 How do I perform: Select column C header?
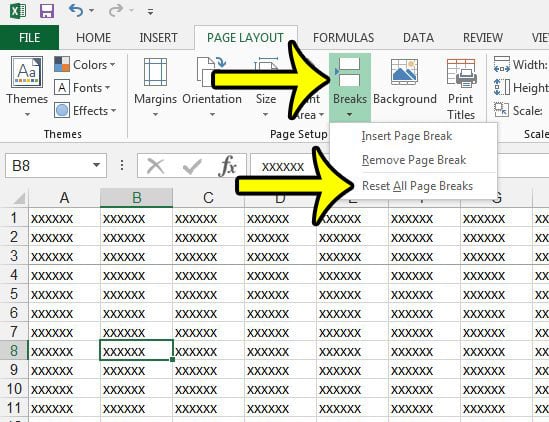click(208, 198)
